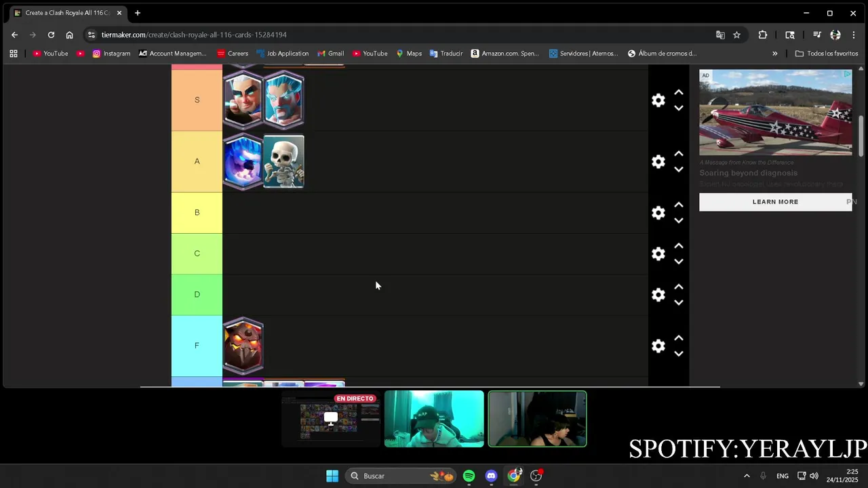868x488 pixels.
Task: Bookmark this page with star icon
Action: point(736,35)
